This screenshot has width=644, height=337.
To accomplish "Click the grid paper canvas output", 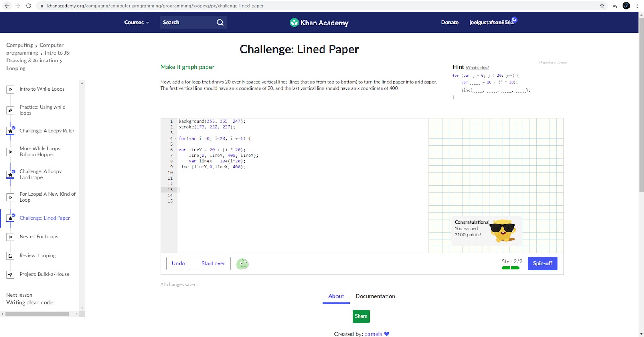I will click(x=496, y=185).
